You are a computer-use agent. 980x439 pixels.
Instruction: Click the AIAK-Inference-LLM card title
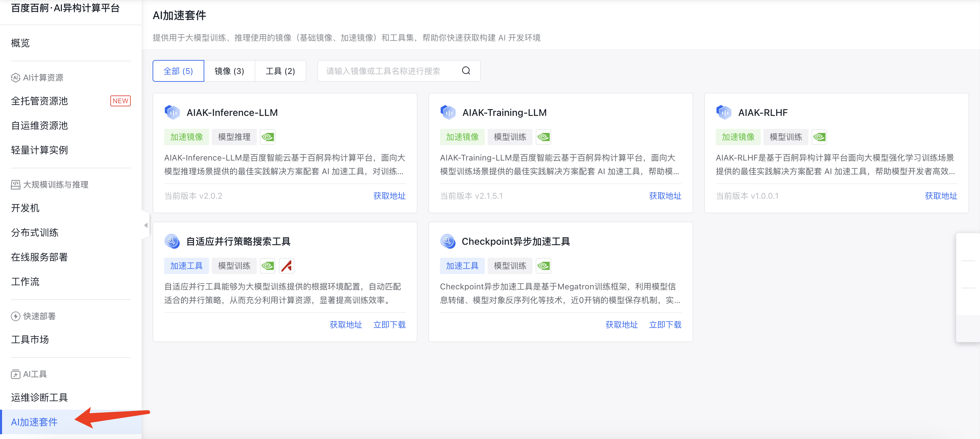tap(232, 113)
